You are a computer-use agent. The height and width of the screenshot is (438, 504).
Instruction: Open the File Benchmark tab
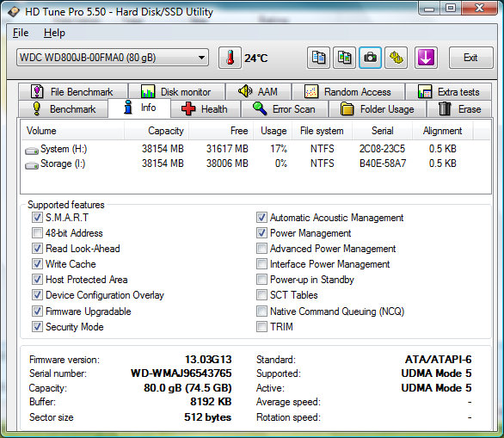(x=73, y=92)
